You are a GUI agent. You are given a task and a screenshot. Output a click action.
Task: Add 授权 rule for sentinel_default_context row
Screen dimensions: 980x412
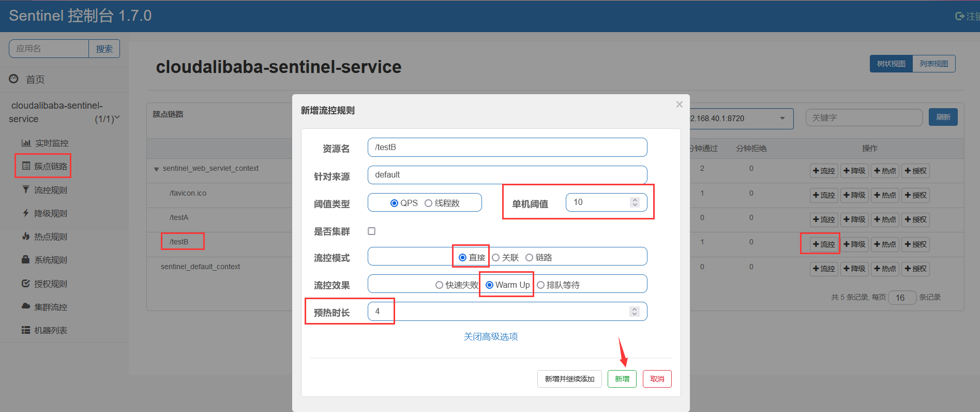pos(915,269)
